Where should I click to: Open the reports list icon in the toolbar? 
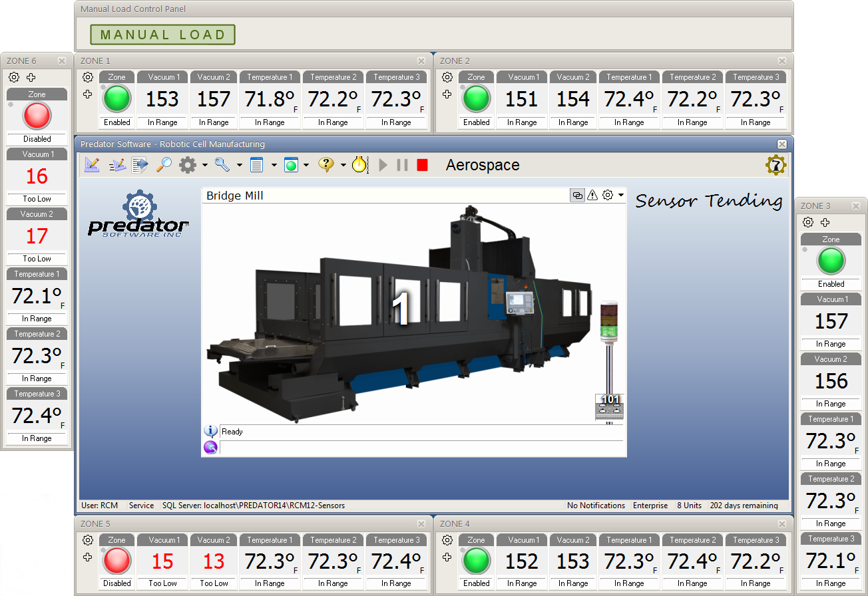click(257, 164)
